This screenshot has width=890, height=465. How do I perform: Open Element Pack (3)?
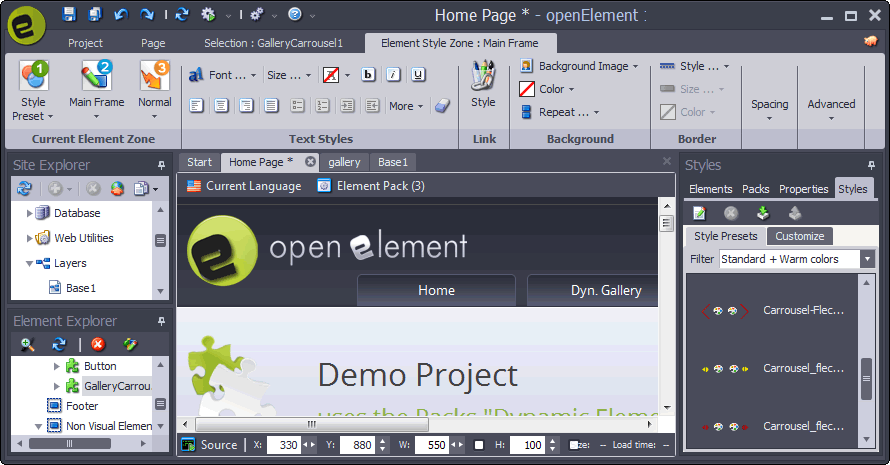pos(371,186)
